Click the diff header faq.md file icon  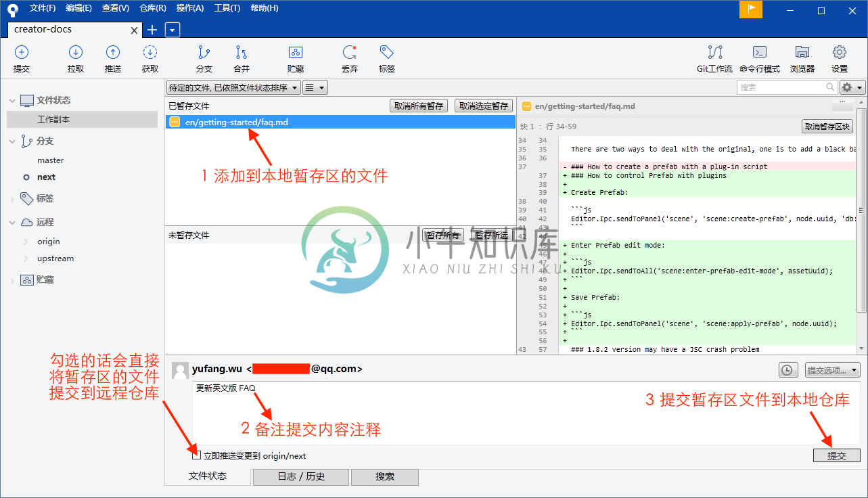click(526, 106)
